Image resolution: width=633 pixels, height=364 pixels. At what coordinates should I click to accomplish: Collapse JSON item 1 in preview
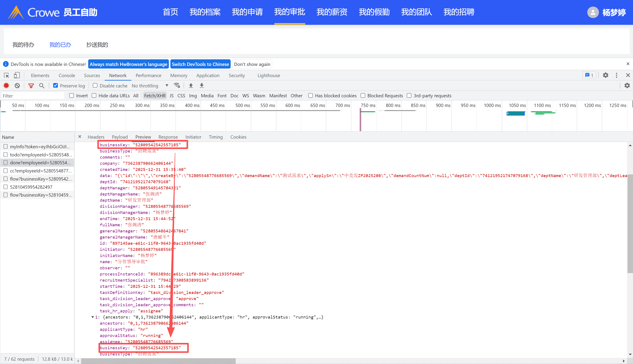coord(93,317)
